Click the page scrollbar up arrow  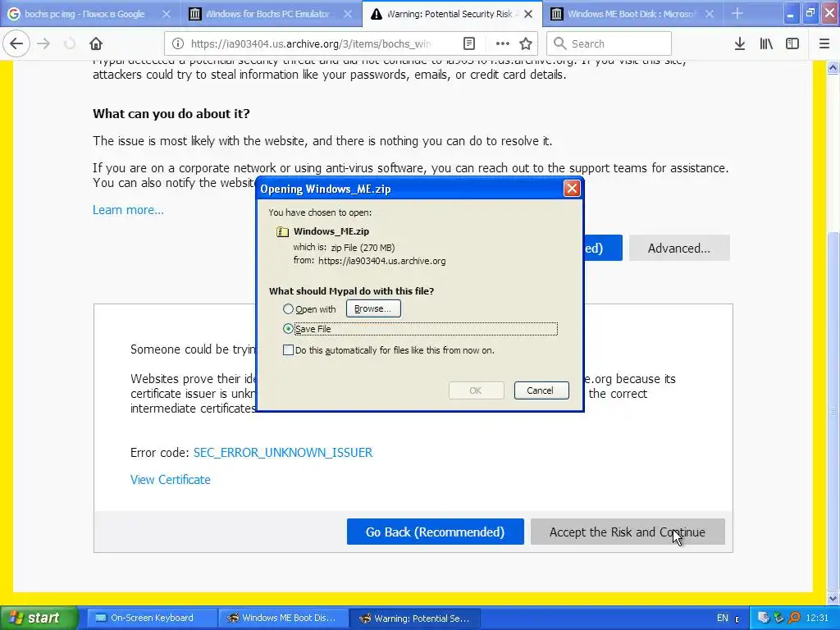click(833, 67)
